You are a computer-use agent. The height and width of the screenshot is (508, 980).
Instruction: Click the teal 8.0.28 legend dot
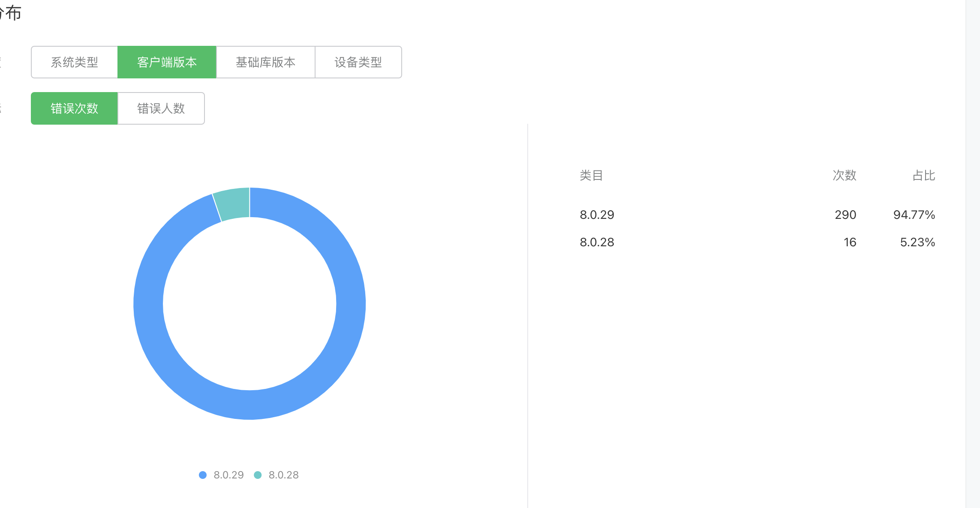coord(258,475)
